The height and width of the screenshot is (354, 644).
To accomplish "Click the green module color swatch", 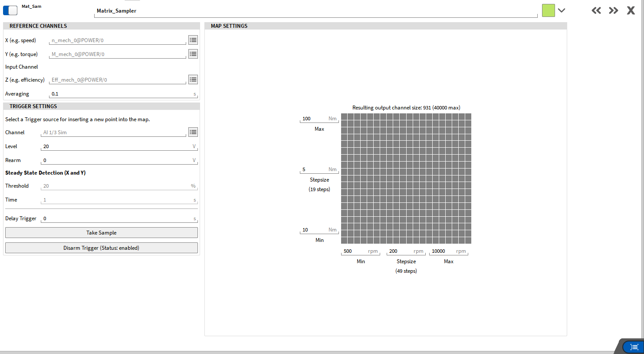I will click(x=548, y=10).
